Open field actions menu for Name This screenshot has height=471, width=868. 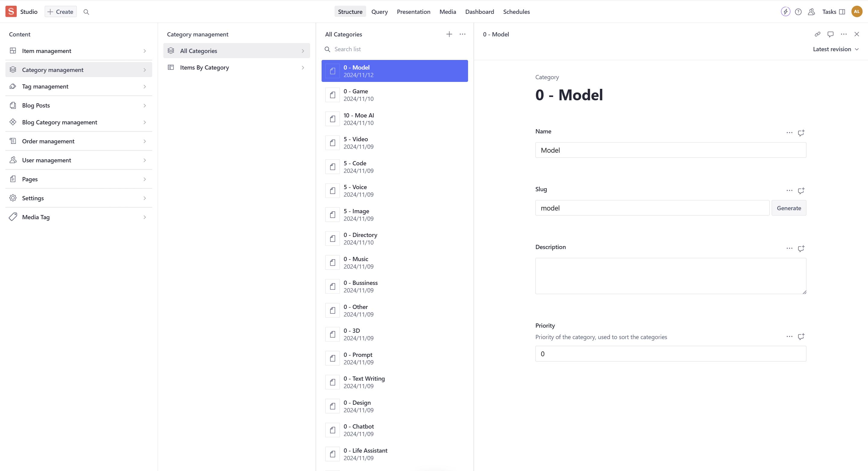[790, 133]
